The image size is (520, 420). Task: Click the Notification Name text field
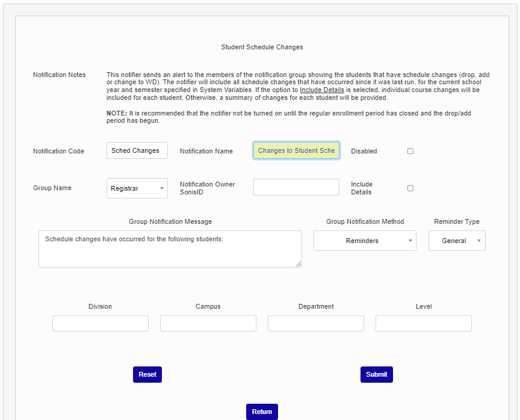pos(296,150)
